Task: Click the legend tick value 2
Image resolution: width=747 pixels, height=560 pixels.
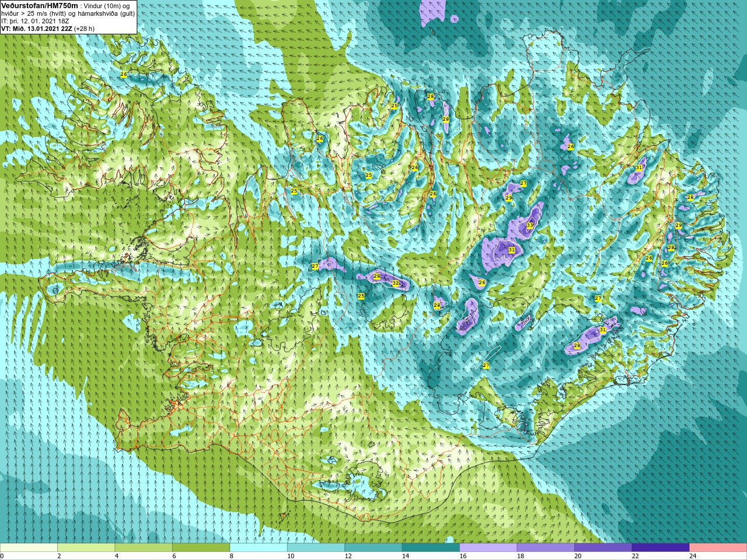Action: point(59,556)
